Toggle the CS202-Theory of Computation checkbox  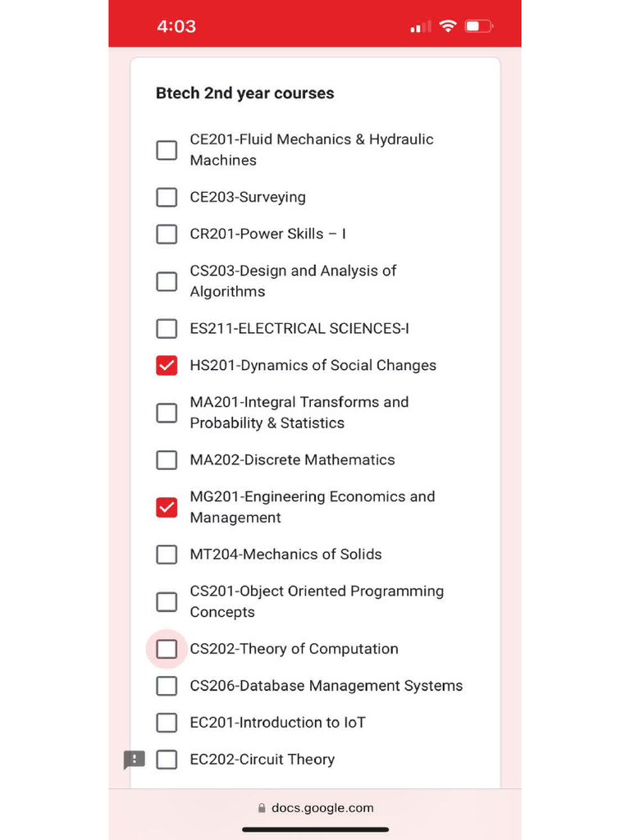pyautogui.click(x=167, y=649)
